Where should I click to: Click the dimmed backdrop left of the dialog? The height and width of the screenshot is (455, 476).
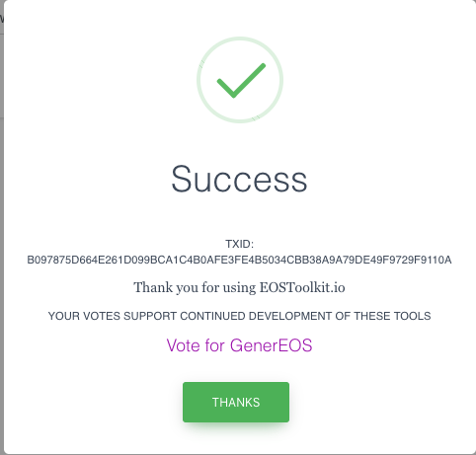pyautogui.click(x=2, y=230)
